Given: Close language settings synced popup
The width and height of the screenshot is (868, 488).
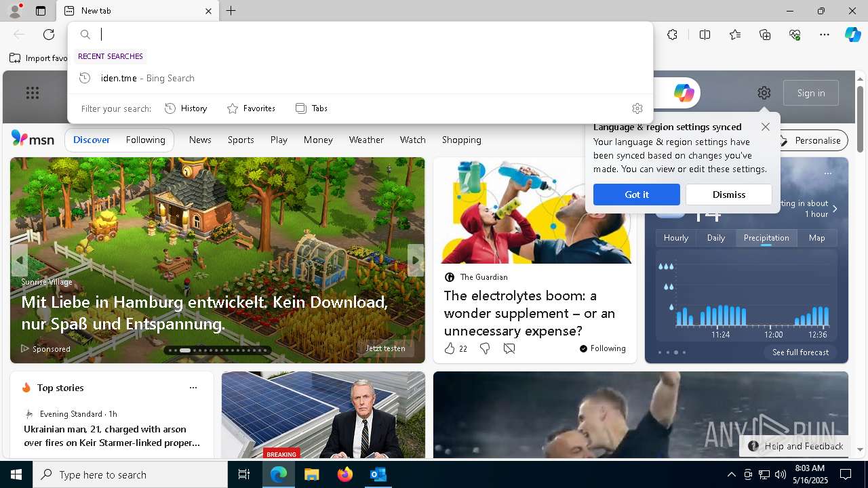Looking at the screenshot, I should coord(766,127).
